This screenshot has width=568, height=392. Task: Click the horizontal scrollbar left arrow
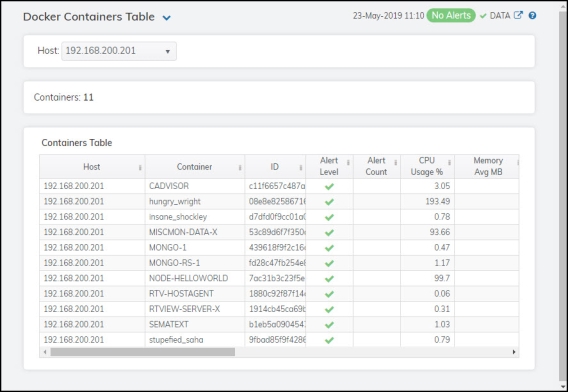point(45,352)
